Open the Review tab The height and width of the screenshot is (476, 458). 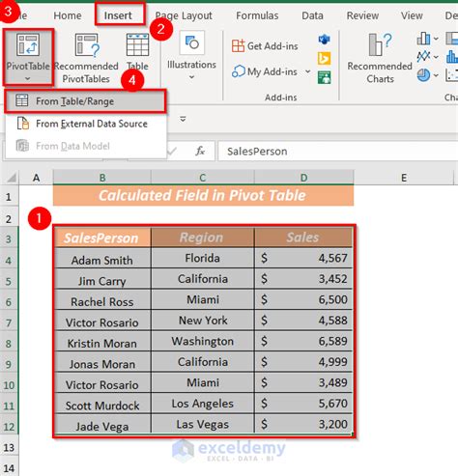click(x=362, y=15)
